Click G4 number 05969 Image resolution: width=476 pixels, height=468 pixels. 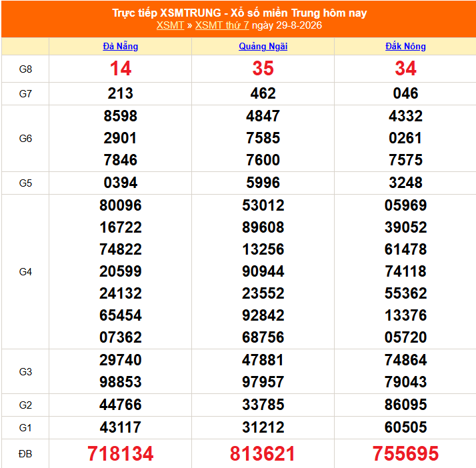tap(405, 205)
